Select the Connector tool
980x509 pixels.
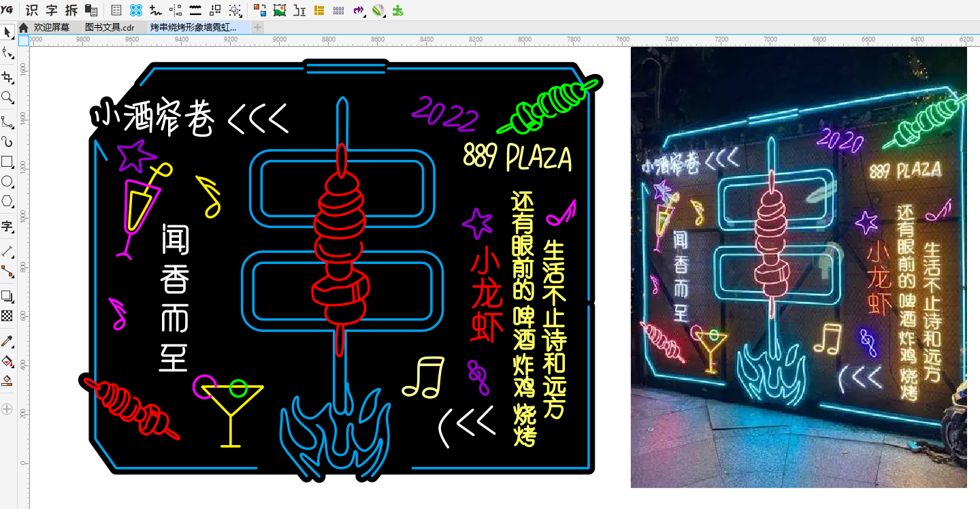pos(7,271)
